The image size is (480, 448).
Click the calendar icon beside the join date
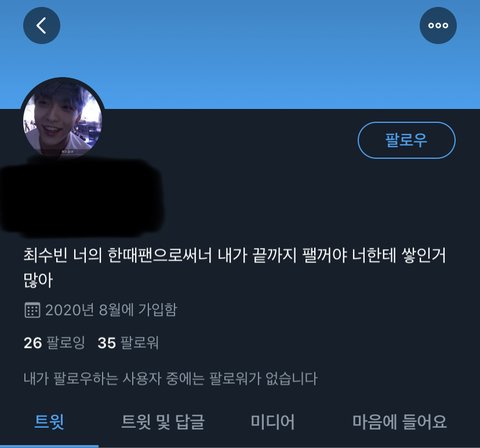[32, 310]
